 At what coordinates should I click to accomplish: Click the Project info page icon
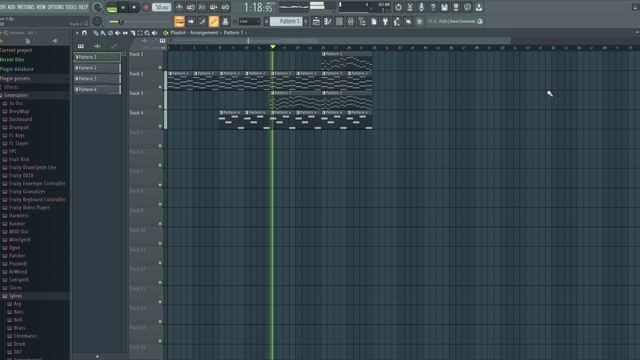pyautogui.click(x=373, y=21)
